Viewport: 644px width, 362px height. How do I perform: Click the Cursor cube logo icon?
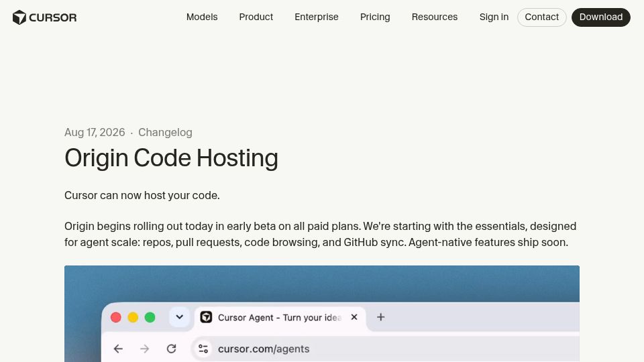19,17
